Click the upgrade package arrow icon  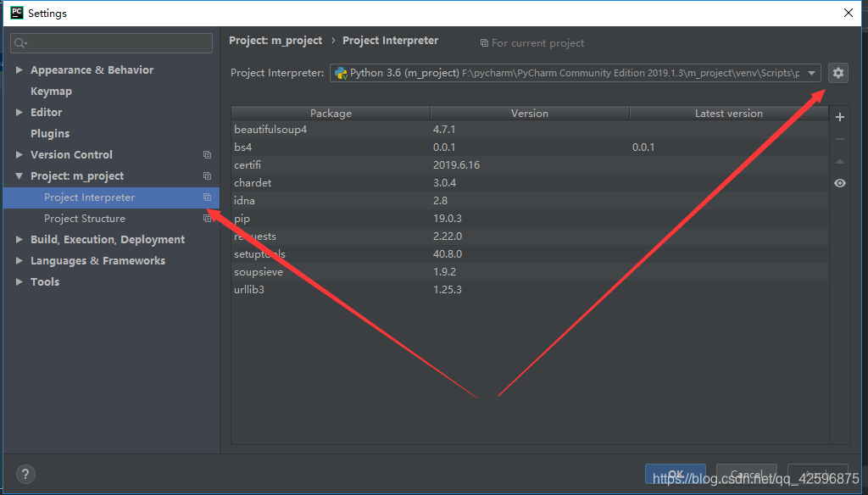click(840, 161)
